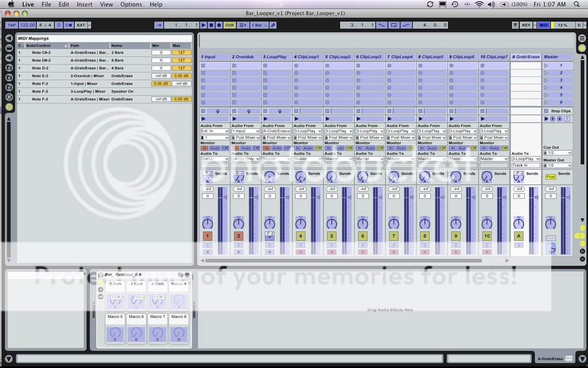Open 2 Overdub Audio To 'Sends Only' dropdown

246,159
